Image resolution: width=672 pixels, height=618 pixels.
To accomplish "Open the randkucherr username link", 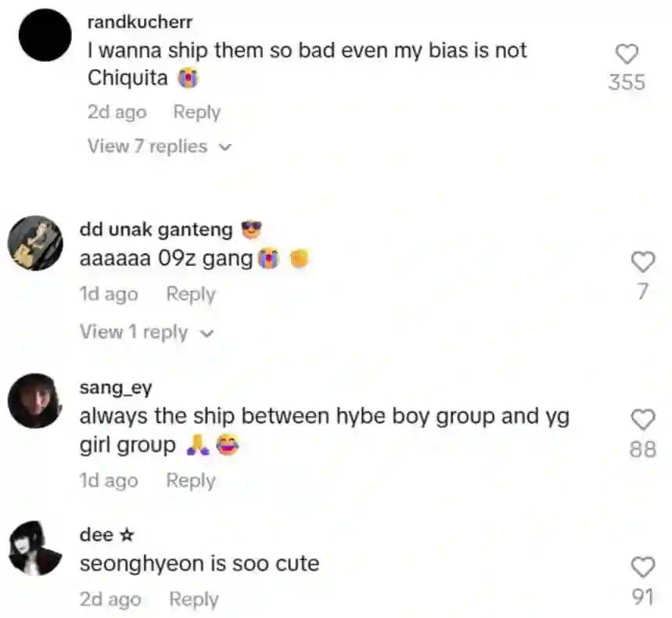I will [140, 22].
